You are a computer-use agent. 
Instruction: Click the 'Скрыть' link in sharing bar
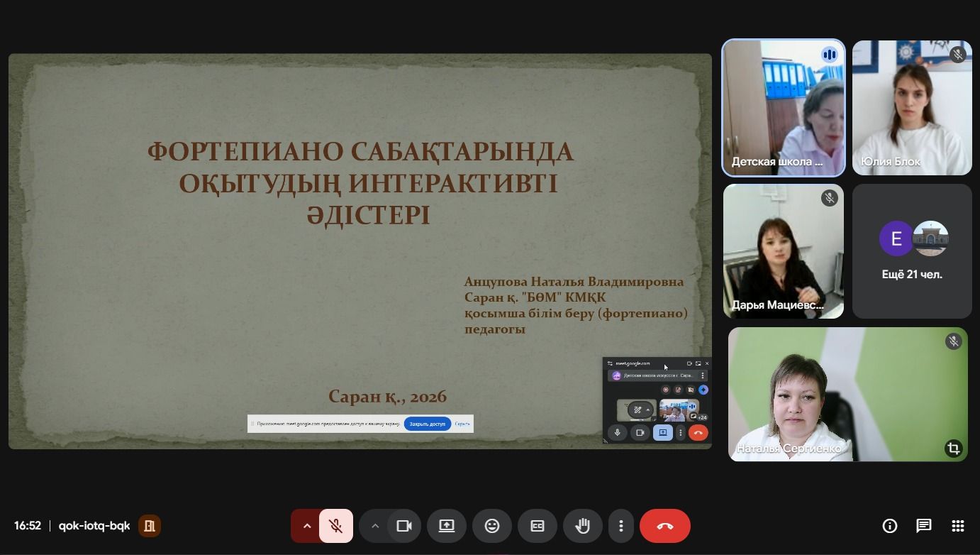click(462, 424)
